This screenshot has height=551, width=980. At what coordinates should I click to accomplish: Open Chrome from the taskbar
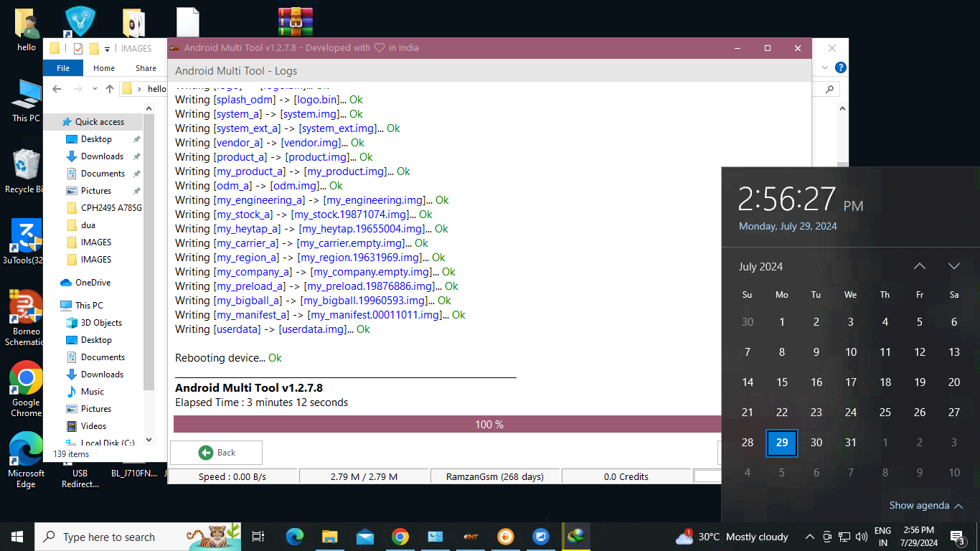pos(400,537)
